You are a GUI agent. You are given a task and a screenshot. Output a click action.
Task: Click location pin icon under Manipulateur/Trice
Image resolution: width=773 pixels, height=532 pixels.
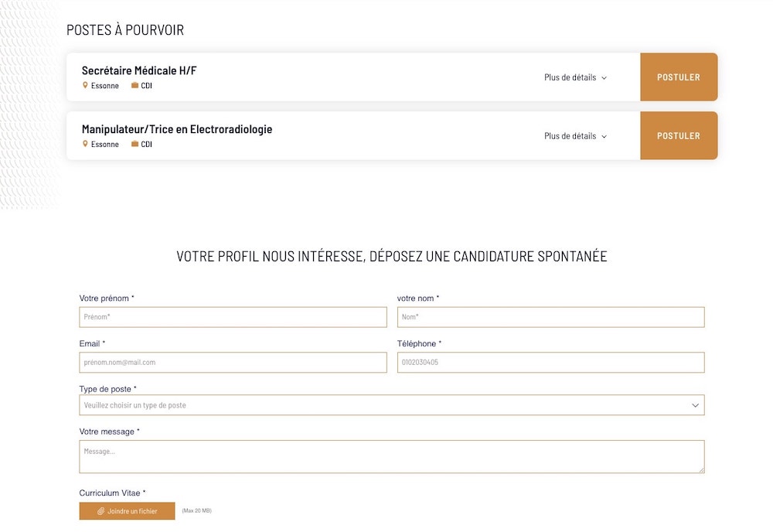85,144
